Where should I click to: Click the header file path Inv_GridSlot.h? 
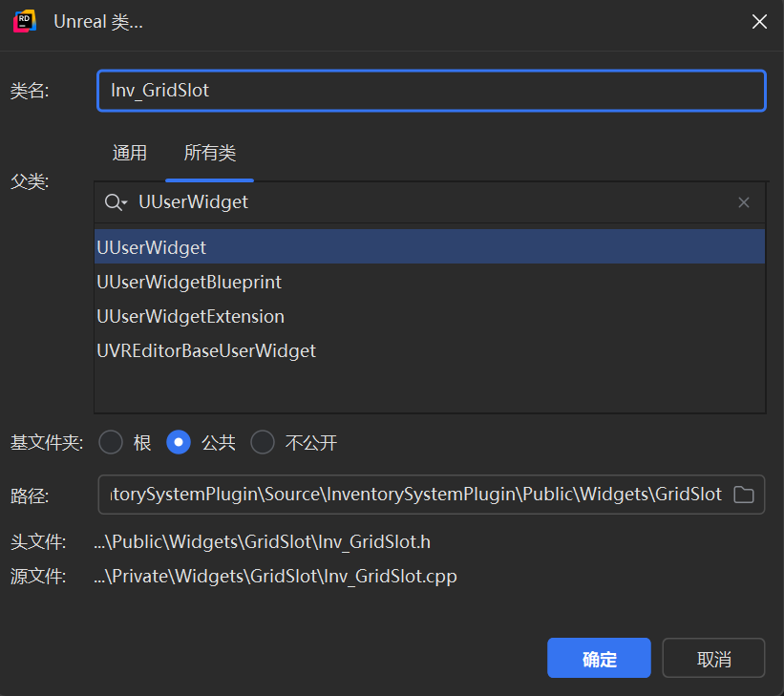tap(262, 541)
